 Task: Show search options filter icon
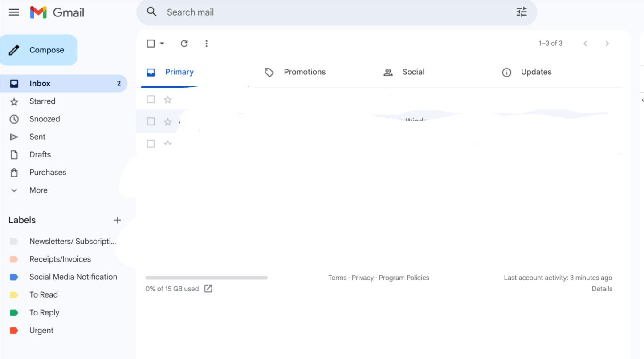[x=521, y=12]
